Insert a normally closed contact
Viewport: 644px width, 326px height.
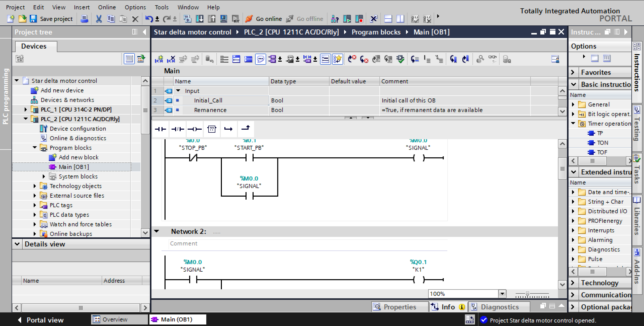tap(177, 129)
